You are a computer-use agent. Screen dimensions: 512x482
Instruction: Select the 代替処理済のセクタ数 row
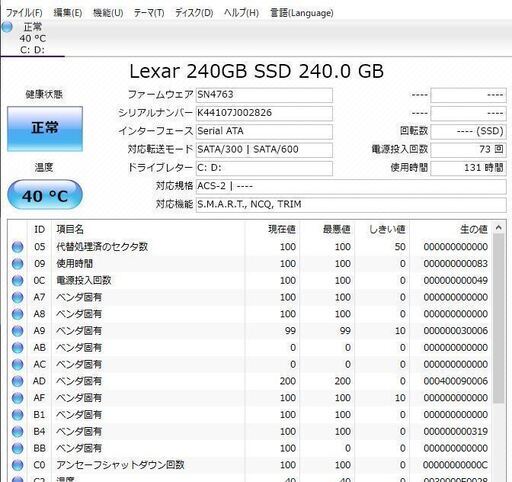coord(250,247)
